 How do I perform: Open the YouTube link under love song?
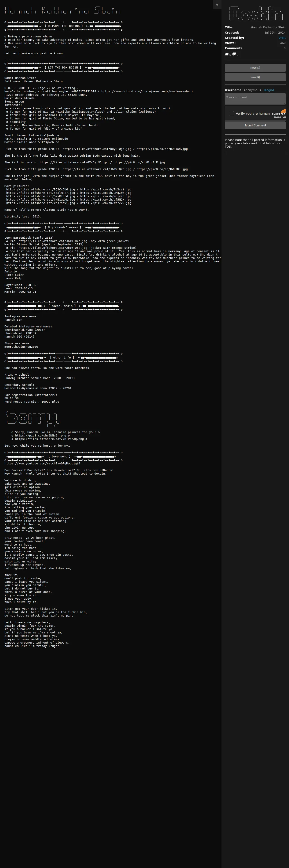[x=42, y=463]
